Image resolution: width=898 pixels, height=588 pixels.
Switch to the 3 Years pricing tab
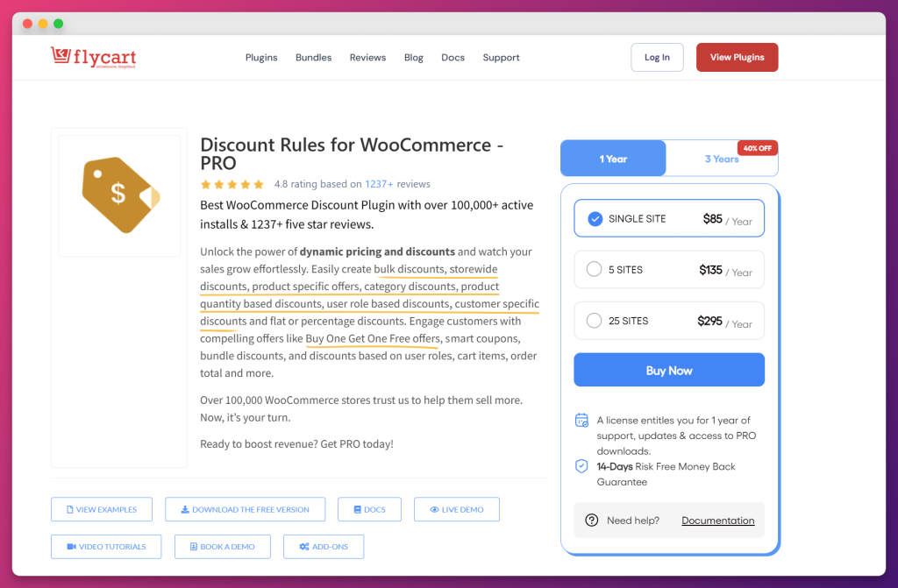coord(722,159)
